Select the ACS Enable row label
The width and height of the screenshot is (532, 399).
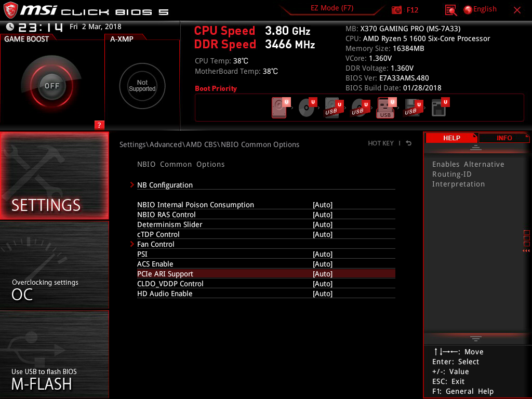155,264
